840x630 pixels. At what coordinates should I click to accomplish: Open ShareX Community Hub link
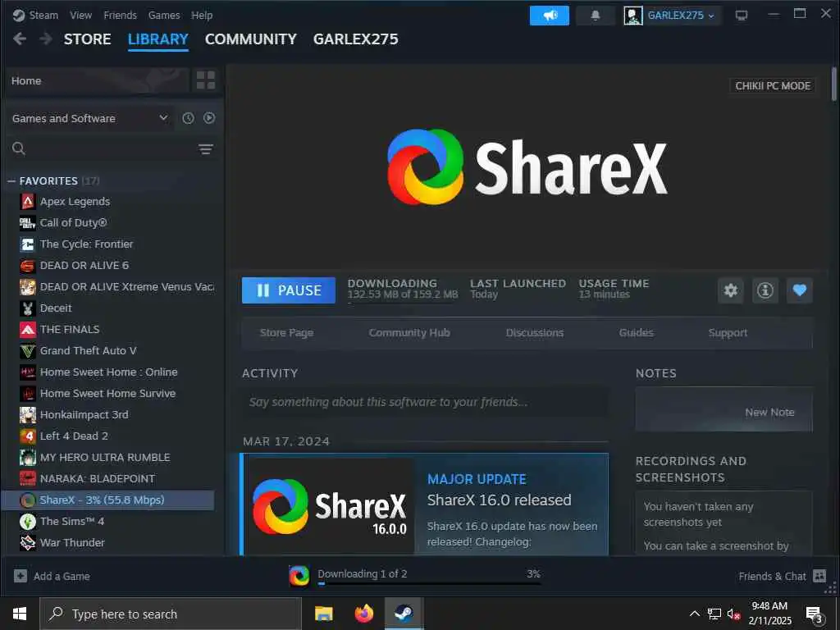[x=409, y=333]
